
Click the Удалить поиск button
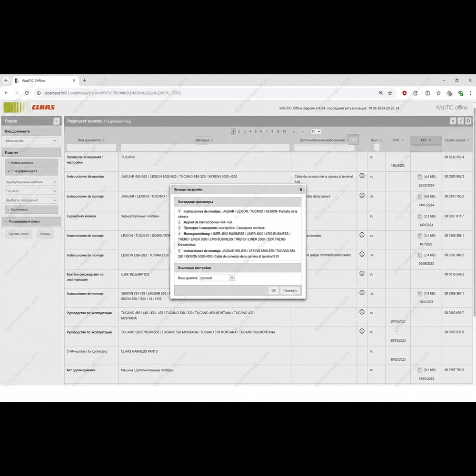[18, 234]
